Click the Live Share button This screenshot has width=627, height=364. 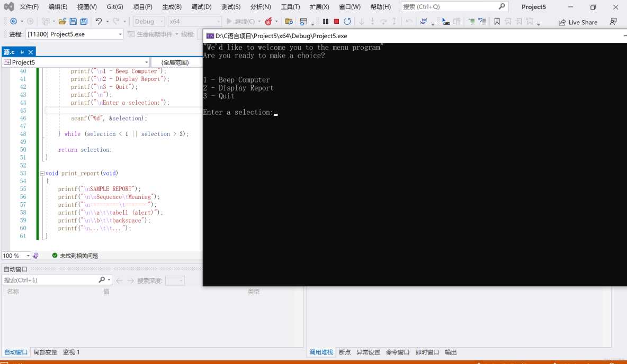[578, 22]
